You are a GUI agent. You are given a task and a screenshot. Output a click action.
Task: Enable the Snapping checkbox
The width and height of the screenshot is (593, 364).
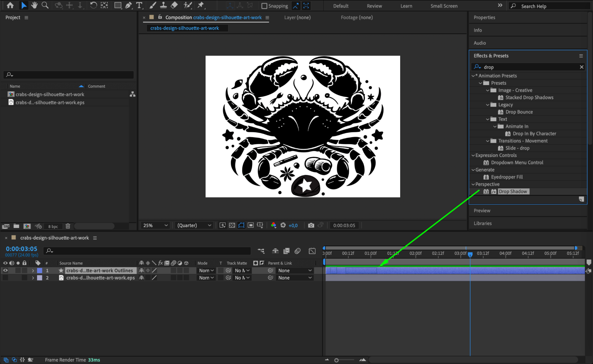pos(264,6)
